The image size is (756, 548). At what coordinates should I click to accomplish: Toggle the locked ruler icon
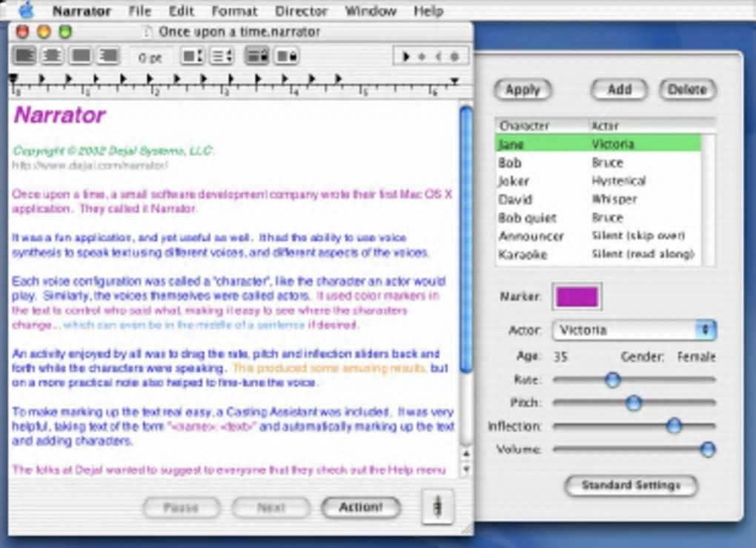point(286,56)
